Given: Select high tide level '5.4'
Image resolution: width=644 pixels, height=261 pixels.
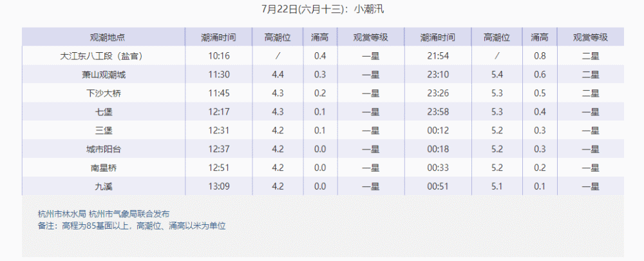Looking at the screenshot, I should coord(497,75).
